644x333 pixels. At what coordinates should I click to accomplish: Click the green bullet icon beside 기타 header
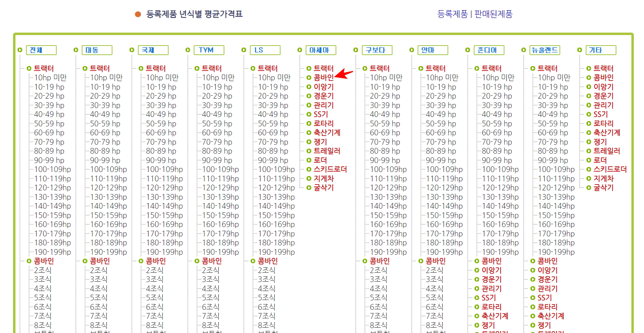[579, 50]
